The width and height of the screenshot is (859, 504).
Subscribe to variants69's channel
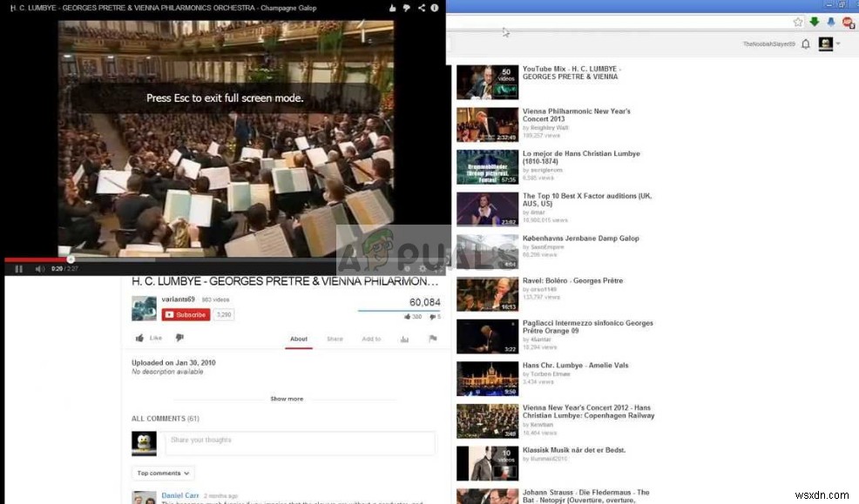pos(185,314)
